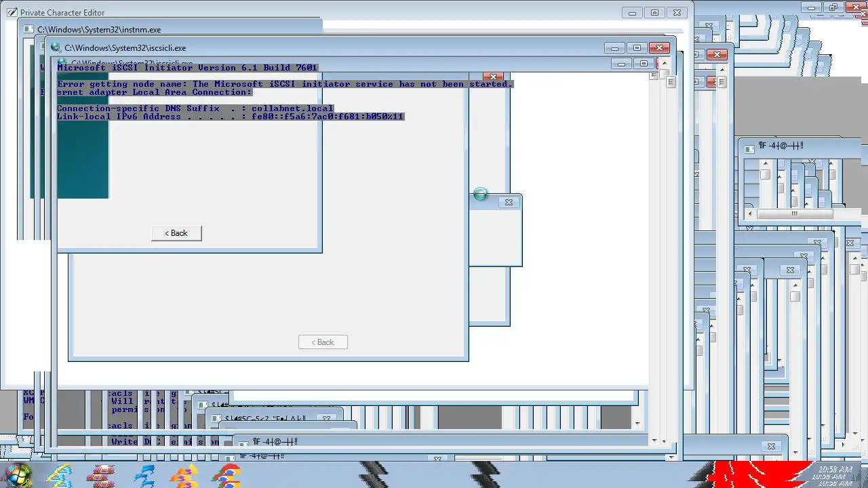The height and width of the screenshot is (488, 868).
Task: Click the "ernet adapter Local Area Connection:" line
Action: [x=155, y=92]
